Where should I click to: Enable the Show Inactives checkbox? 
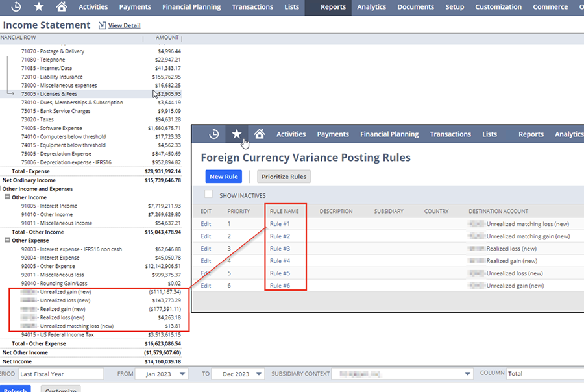[x=208, y=194]
